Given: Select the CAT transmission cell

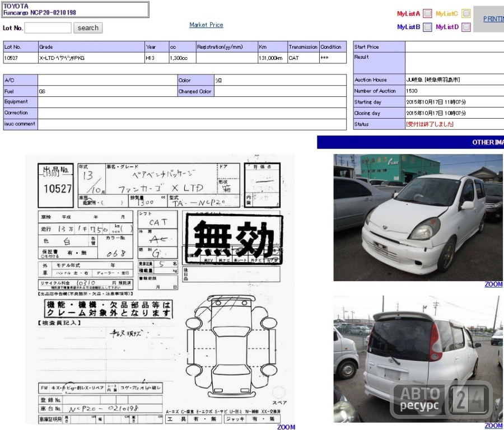Looking at the screenshot, I should (x=304, y=58).
